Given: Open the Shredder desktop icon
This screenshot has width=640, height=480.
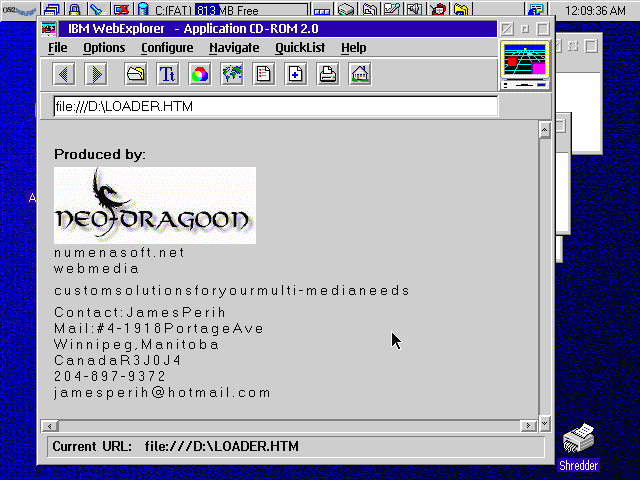Looking at the screenshot, I should tap(578, 447).
